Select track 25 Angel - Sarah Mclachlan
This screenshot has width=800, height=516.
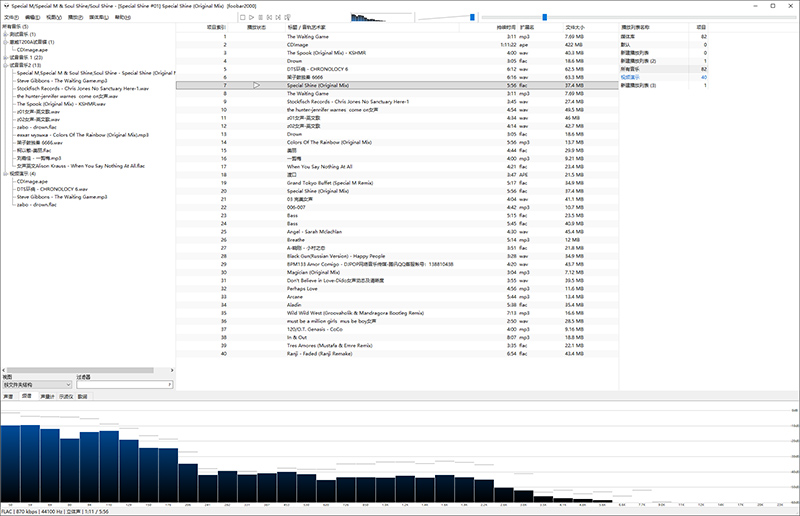coord(397,232)
